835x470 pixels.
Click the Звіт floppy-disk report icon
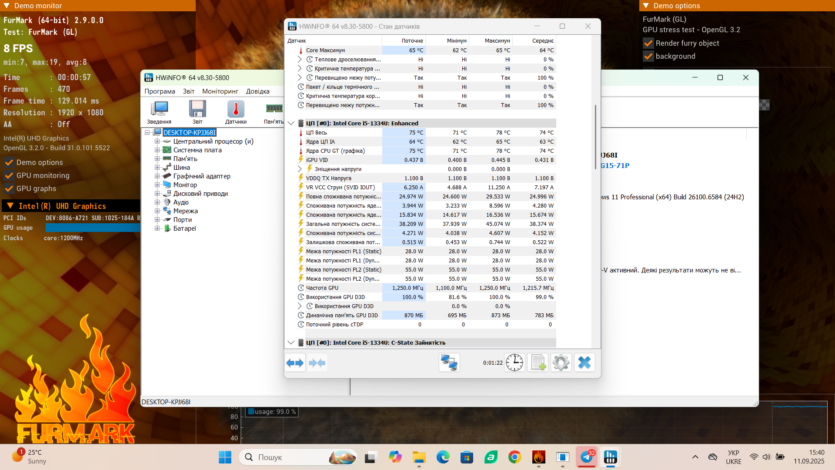[x=198, y=112]
